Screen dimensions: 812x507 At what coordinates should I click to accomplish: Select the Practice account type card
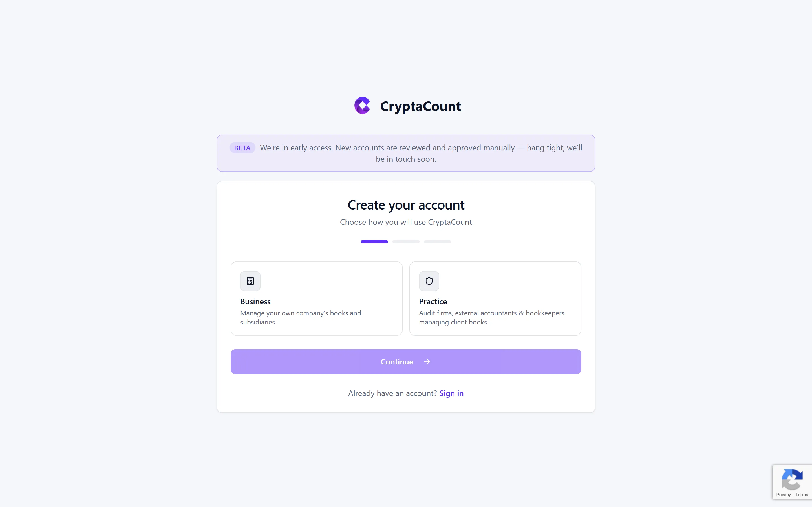click(495, 299)
